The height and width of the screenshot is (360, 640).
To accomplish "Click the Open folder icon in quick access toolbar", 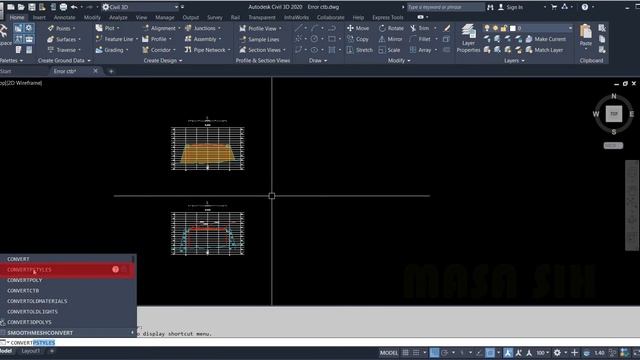I will [x=21, y=7].
